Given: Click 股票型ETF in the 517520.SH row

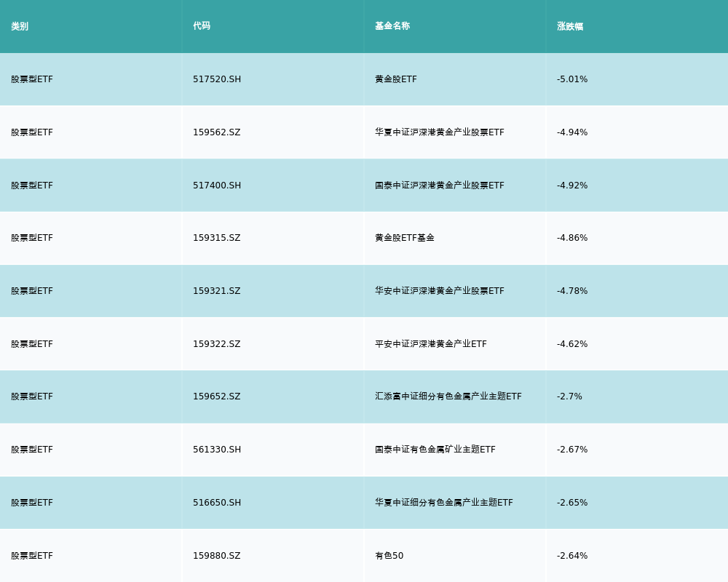Looking at the screenshot, I should [x=32, y=79].
